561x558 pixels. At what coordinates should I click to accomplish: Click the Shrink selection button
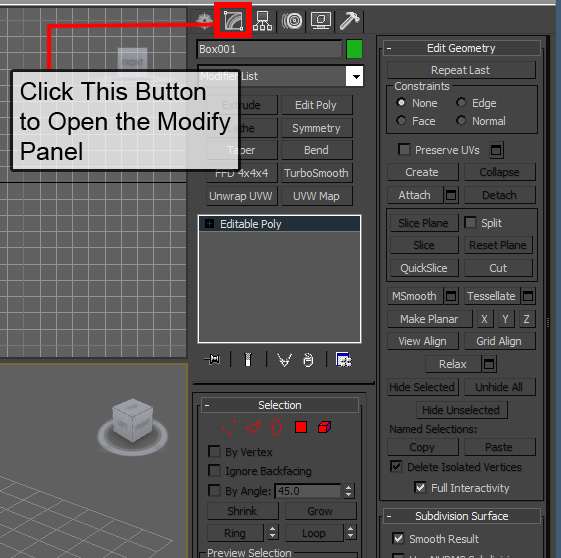click(243, 511)
